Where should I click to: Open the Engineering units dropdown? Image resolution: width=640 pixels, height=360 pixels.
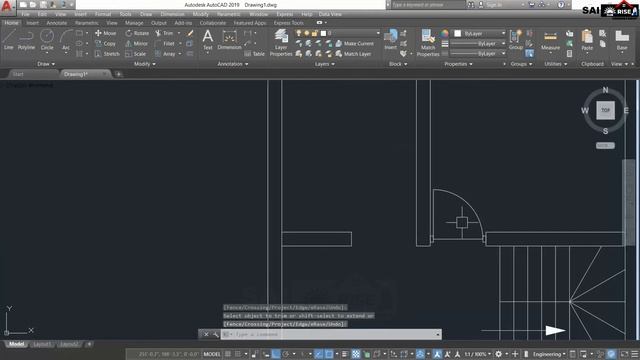click(x=549, y=354)
